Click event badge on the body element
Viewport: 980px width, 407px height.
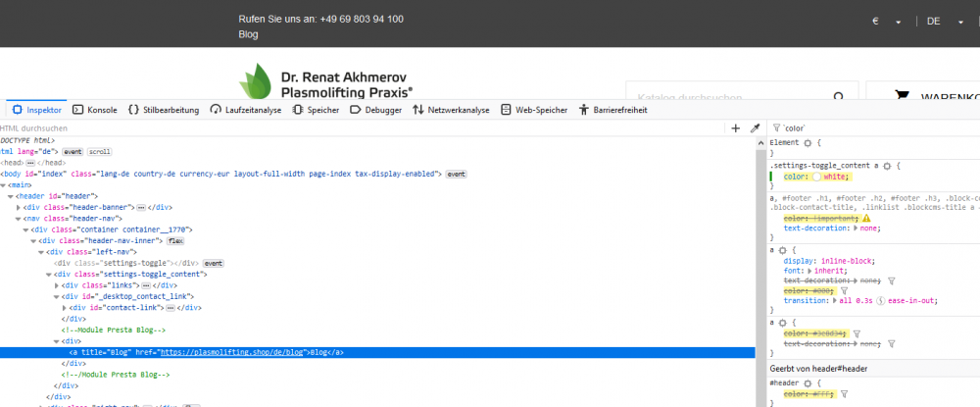pyautogui.click(x=457, y=175)
